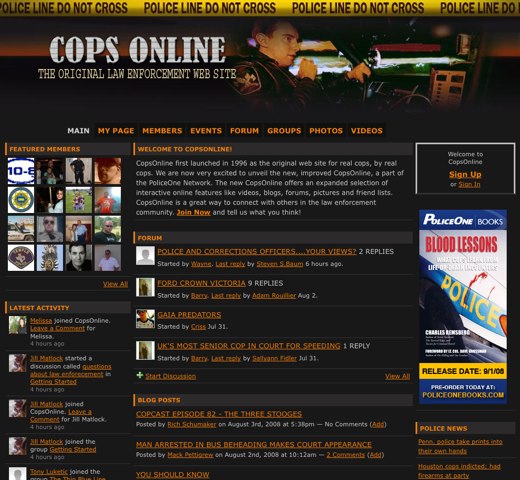Click View All under Featured Members
Image resolution: width=520 pixels, height=480 pixels.
coord(115,284)
